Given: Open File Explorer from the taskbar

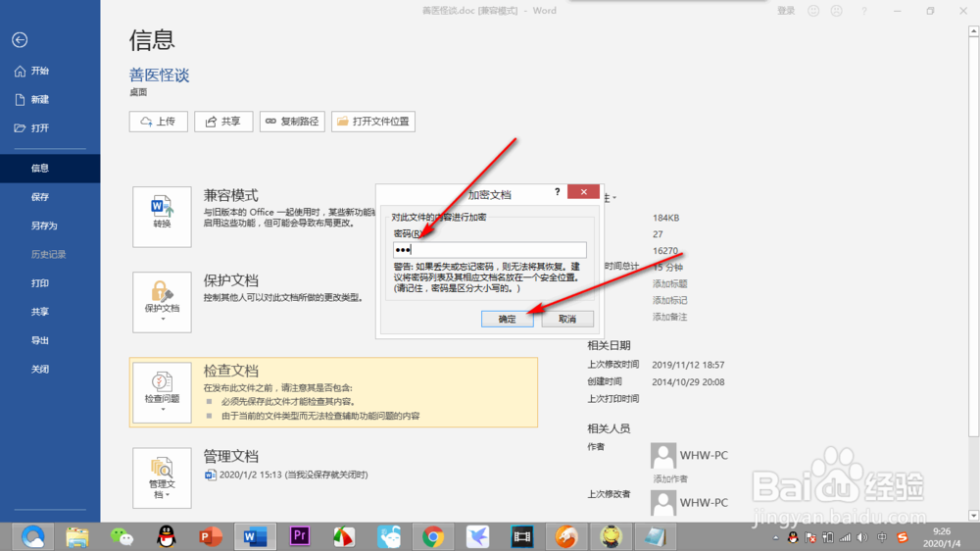Looking at the screenshot, I should [x=76, y=536].
